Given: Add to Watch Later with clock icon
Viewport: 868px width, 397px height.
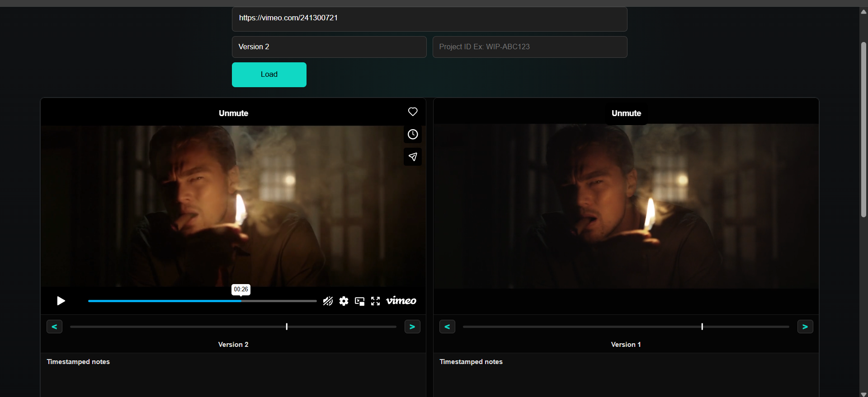Looking at the screenshot, I should point(413,134).
